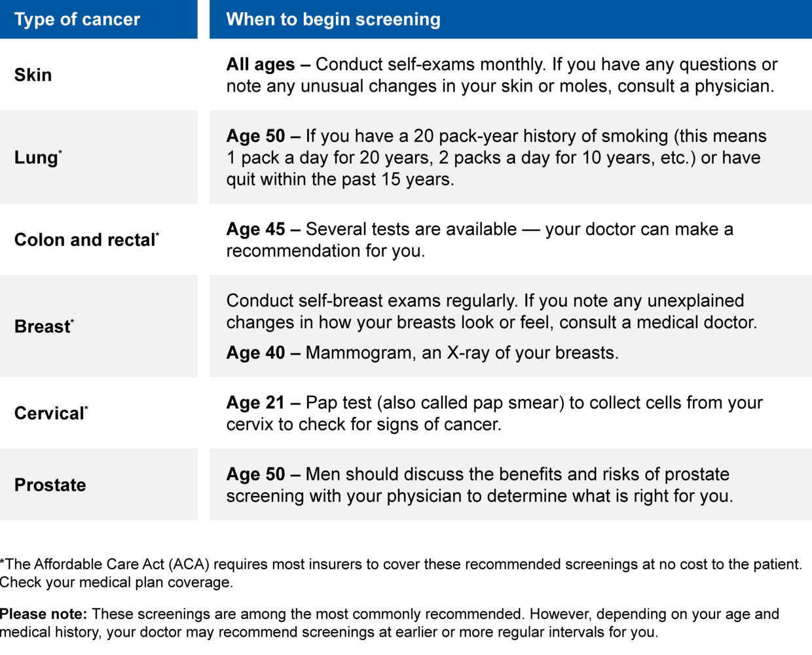Click the Affordable Care Act footnote text
The image size is (812, 655).
pos(401,565)
